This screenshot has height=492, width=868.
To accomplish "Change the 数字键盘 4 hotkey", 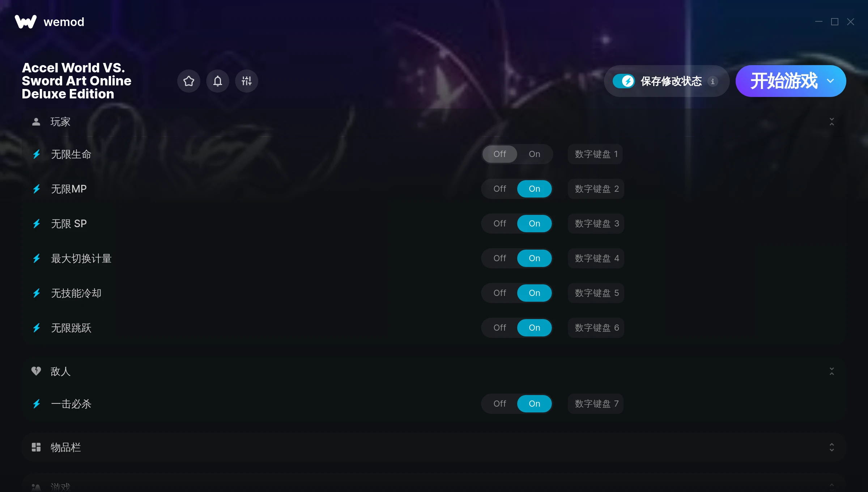I will (x=596, y=258).
